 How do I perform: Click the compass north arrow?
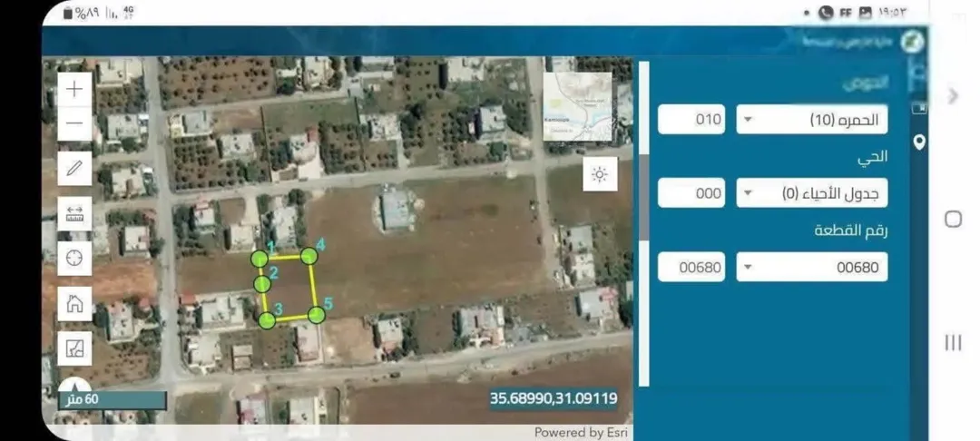(x=74, y=386)
